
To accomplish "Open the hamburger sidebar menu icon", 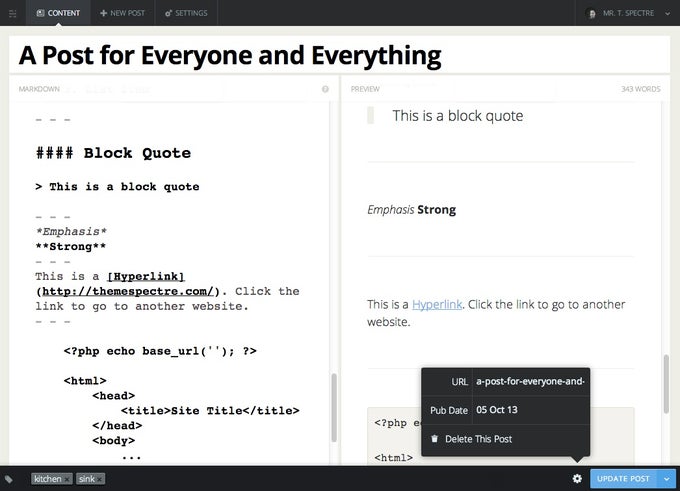I will click(x=13, y=13).
